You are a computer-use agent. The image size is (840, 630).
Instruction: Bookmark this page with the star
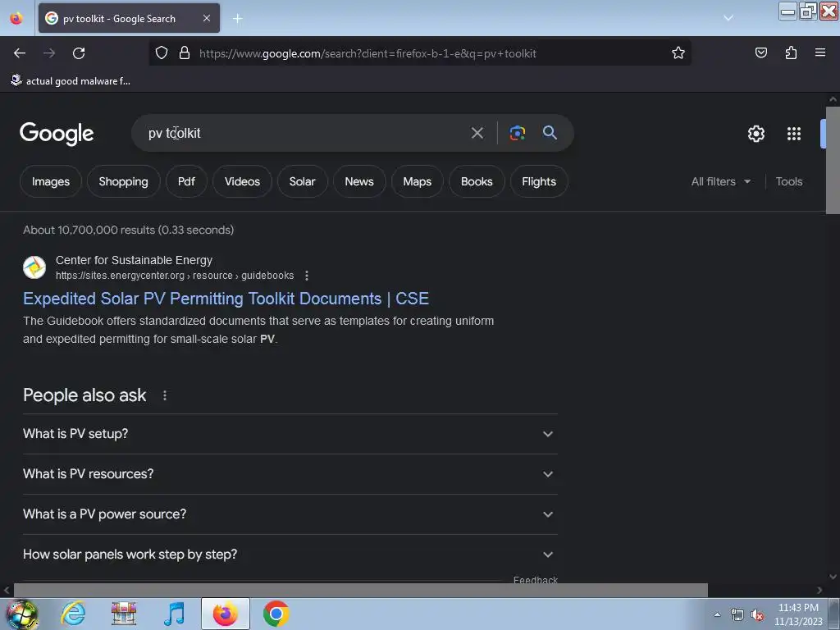[x=678, y=53]
